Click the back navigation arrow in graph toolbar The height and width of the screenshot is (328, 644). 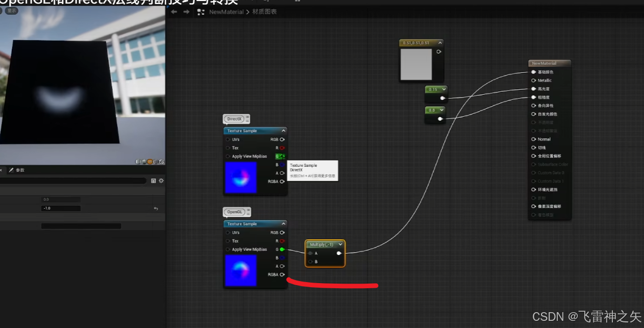173,11
